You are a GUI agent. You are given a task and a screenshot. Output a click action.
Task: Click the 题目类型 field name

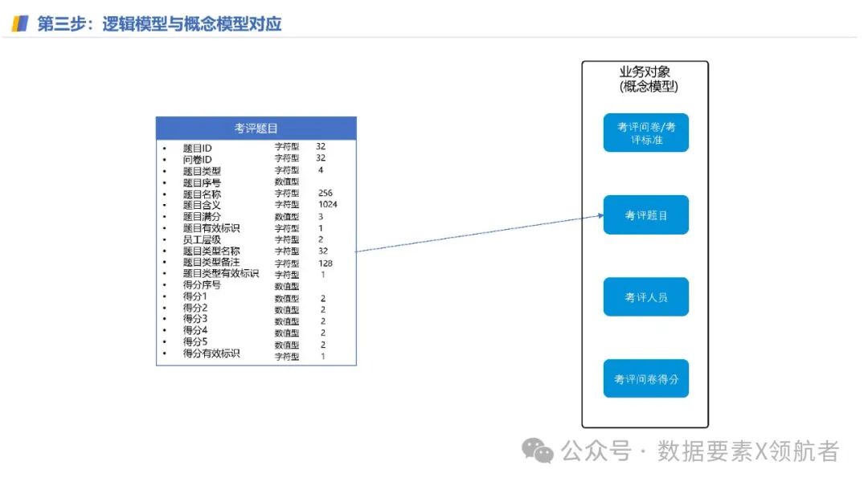click(202, 171)
